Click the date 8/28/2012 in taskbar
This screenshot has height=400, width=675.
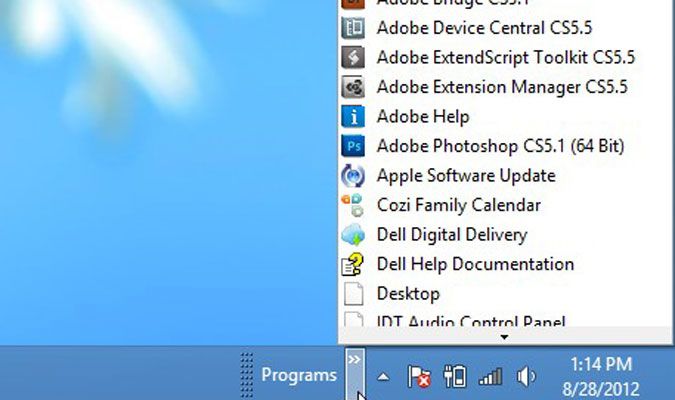(x=601, y=390)
